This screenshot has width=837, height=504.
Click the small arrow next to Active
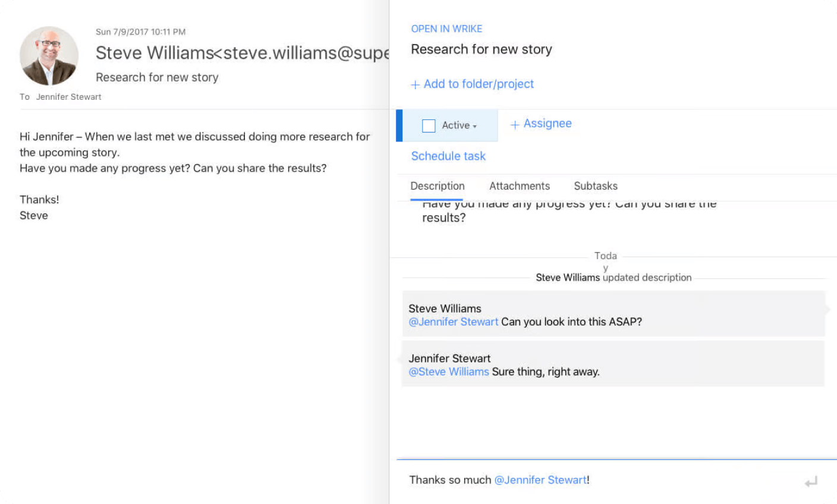[x=475, y=127]
